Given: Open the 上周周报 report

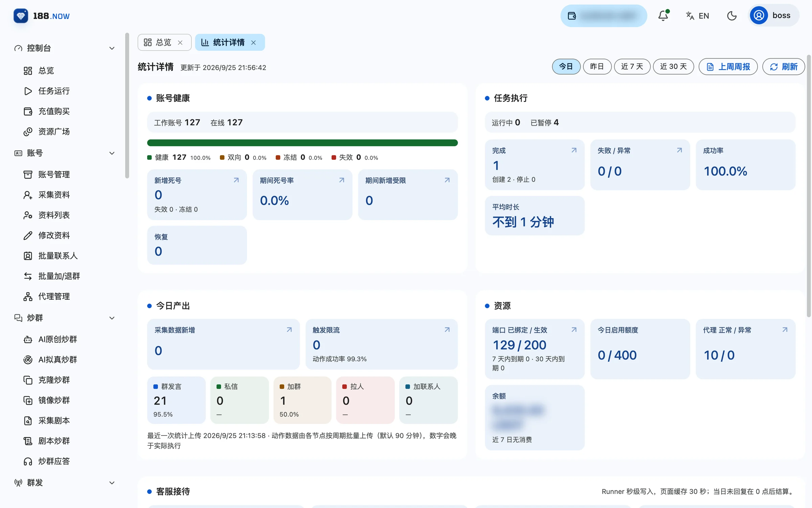Looking at the screenshot, I should [x=728, y=66].
